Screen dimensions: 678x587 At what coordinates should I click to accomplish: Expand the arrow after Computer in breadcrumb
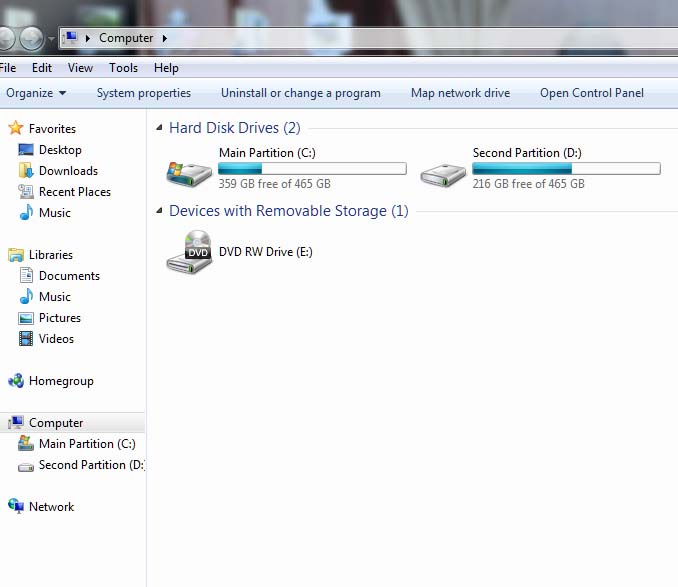165,38
